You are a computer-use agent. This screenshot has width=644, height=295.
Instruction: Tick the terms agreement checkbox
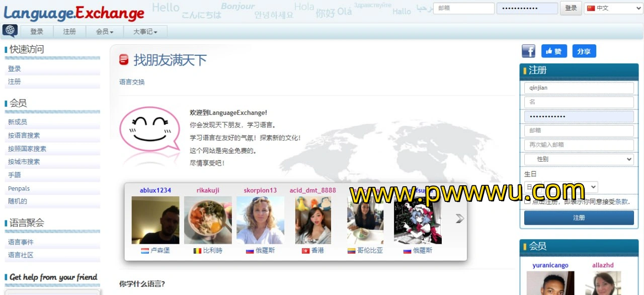[527, 201]
